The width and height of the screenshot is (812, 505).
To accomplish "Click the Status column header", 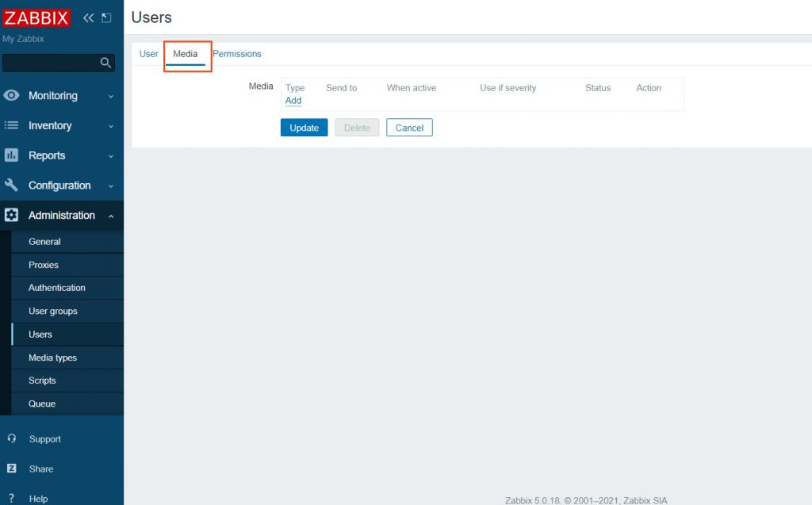I will (598, 88).
